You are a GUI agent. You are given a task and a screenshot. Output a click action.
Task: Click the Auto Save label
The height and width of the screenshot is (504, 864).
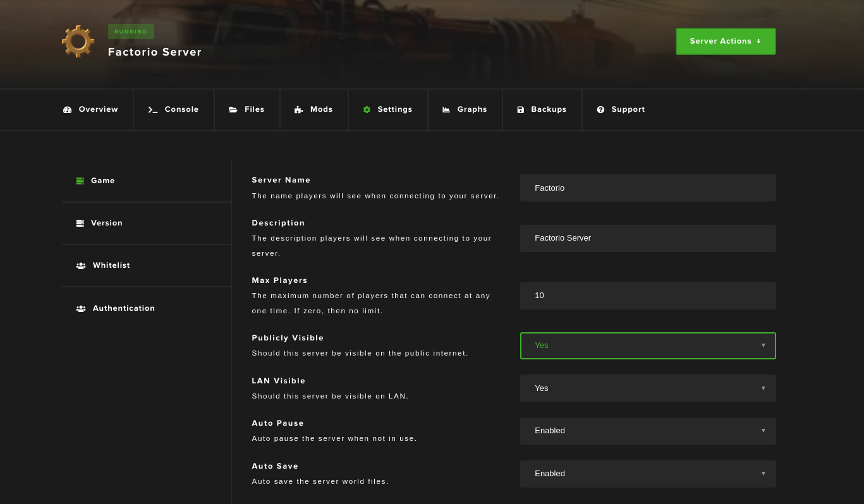(x=275, y=466)
